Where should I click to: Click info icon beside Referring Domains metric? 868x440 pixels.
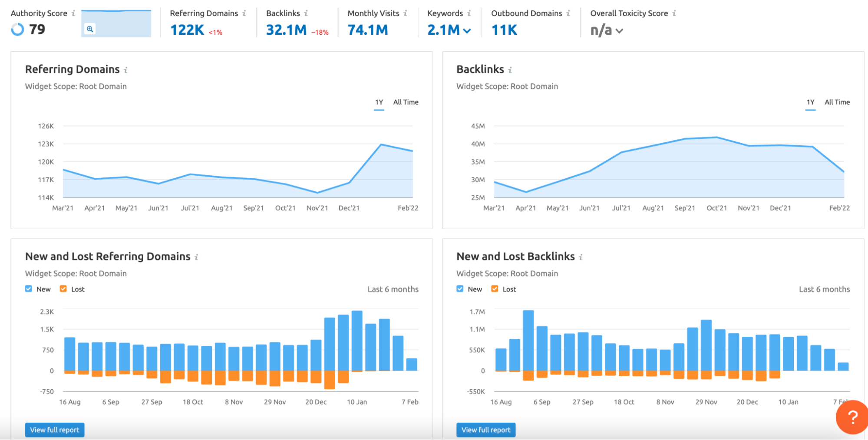click(x=244, y=13)
